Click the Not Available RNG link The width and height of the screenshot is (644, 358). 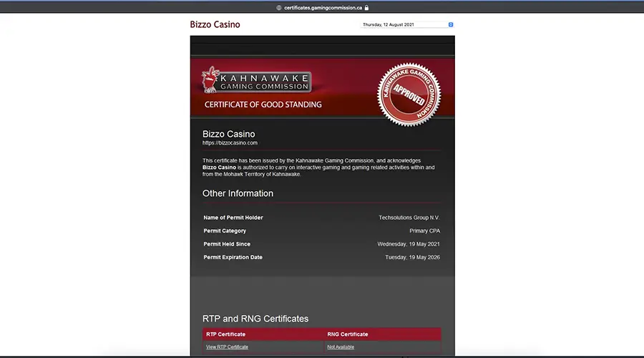pos(341,347)
